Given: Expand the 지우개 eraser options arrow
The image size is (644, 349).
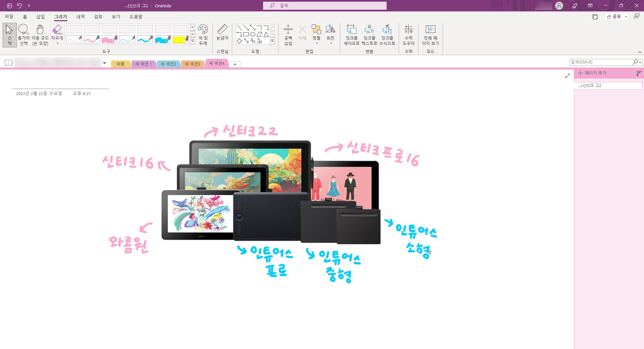Looking at the screenshot, I should [x=57, y=43].
